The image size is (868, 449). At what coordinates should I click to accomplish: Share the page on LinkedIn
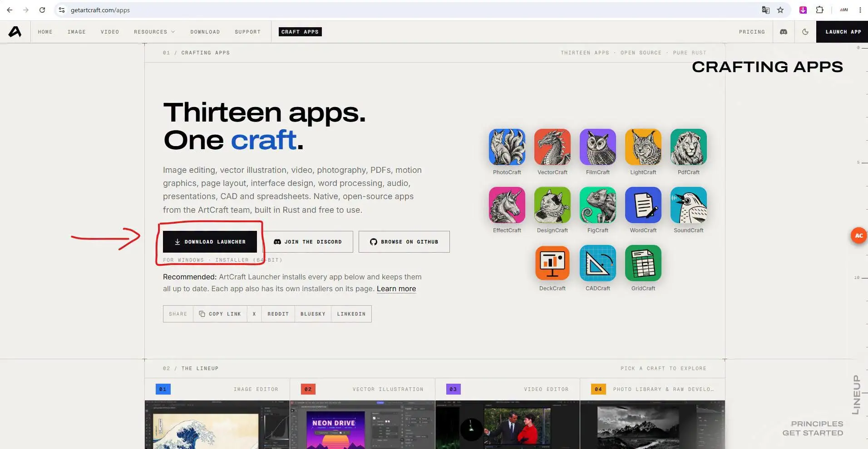point(351,314)
